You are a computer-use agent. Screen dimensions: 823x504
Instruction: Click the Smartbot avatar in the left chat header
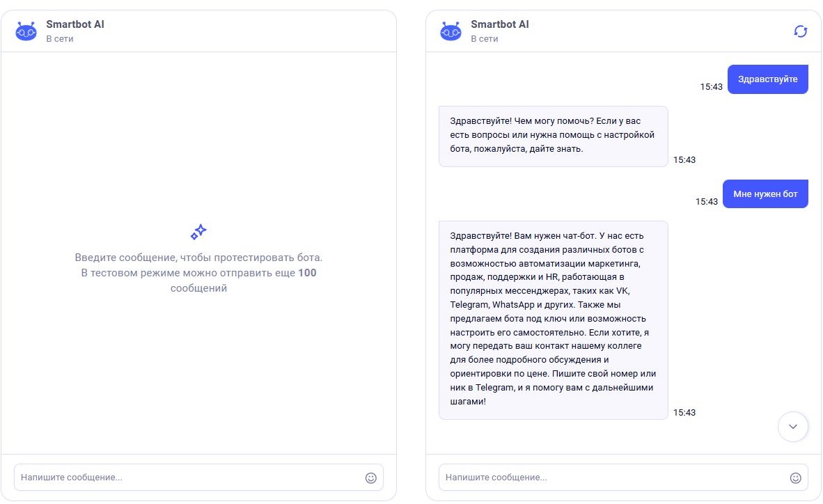[26, 31]
